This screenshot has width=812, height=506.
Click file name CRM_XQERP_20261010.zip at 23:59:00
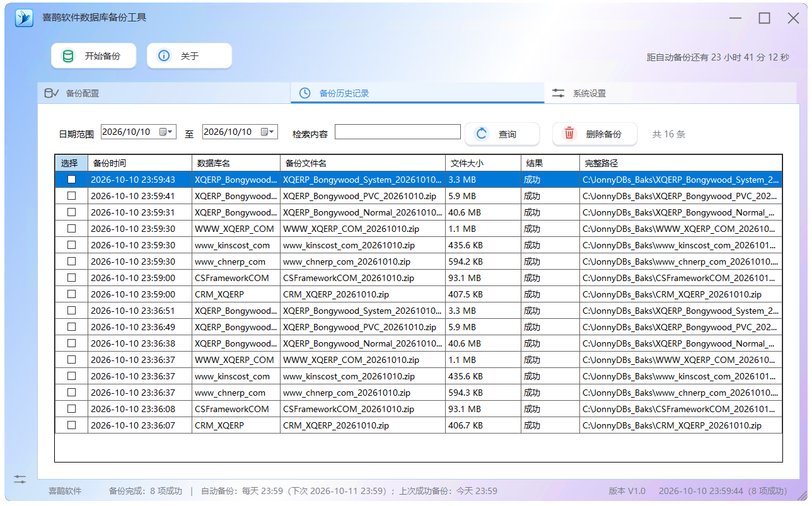point(336,294)
